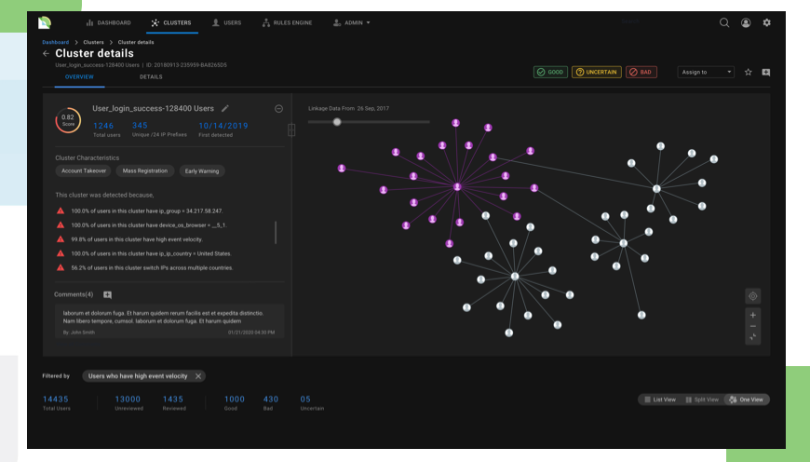The image size is (810, 462).
Task: Open the search magnifier icon
Action: [724, 23]
